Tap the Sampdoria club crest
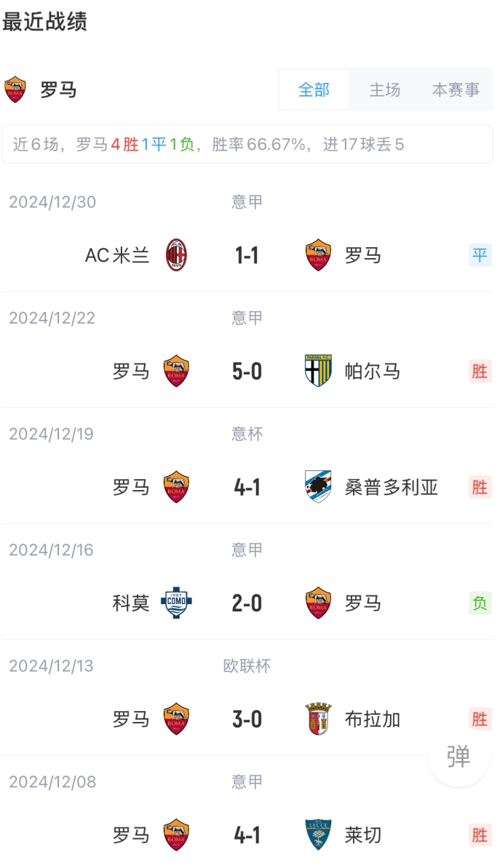This screenshot has height=868, width=497. [318, 487]
